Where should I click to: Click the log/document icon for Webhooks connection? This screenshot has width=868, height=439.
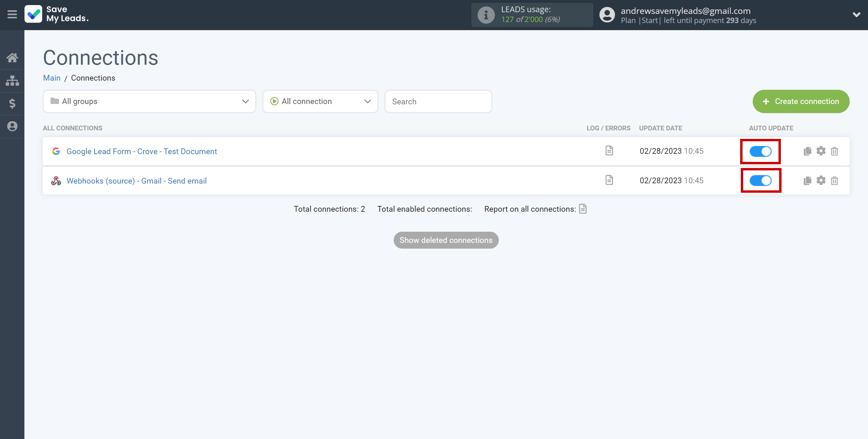609,180
